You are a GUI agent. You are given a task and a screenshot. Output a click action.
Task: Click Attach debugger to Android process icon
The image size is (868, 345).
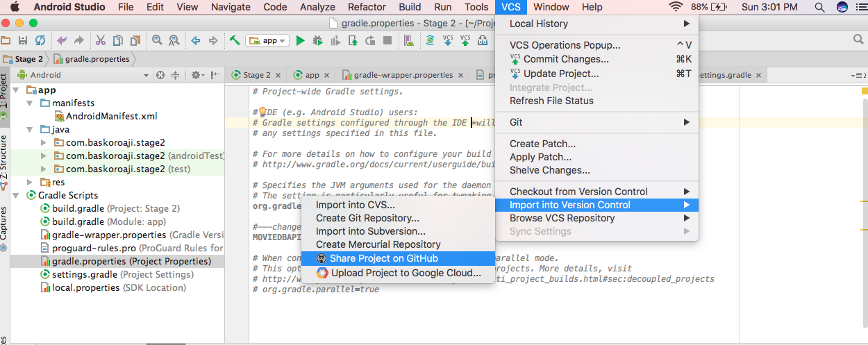coord(353,41)
